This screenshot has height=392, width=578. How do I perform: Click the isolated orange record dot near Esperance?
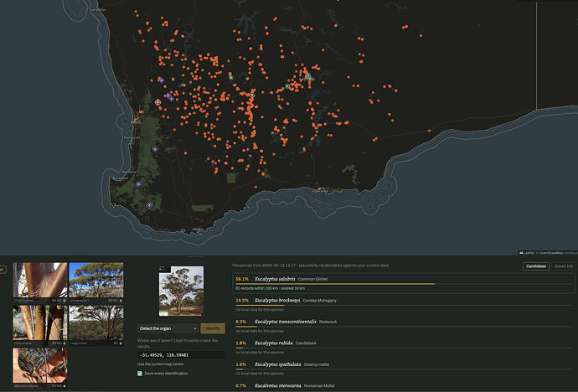(x=319, y=189)
